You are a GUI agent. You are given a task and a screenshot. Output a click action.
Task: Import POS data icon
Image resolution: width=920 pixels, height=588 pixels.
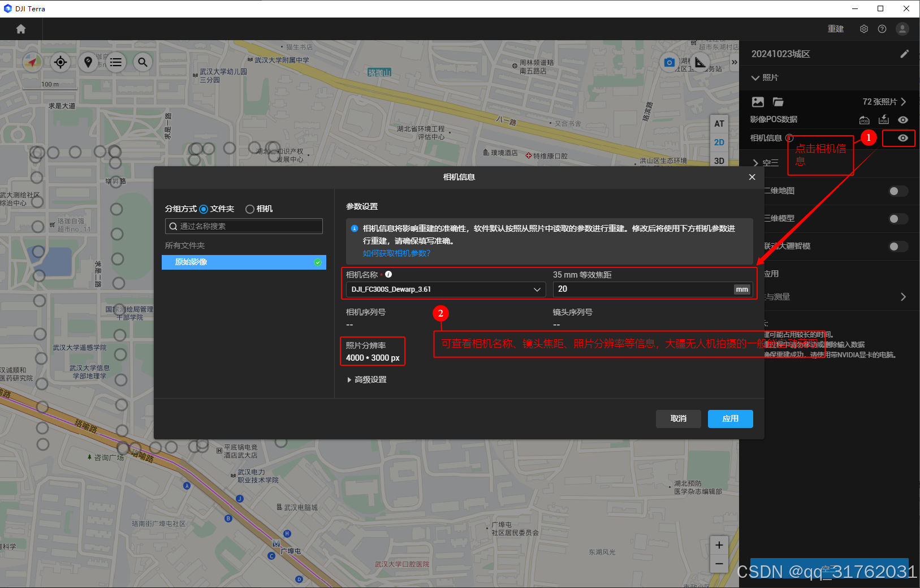884,119
